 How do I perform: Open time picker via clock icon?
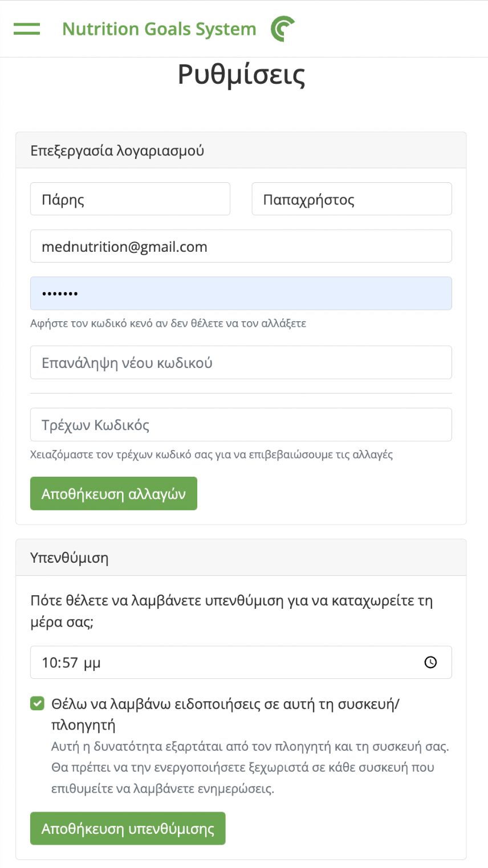point(430,662)
